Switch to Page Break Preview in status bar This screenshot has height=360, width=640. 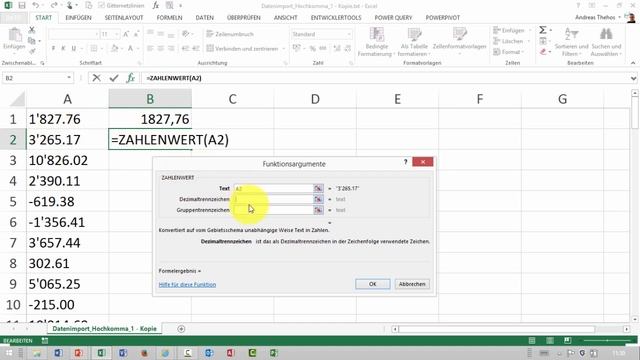pos(567,340)
